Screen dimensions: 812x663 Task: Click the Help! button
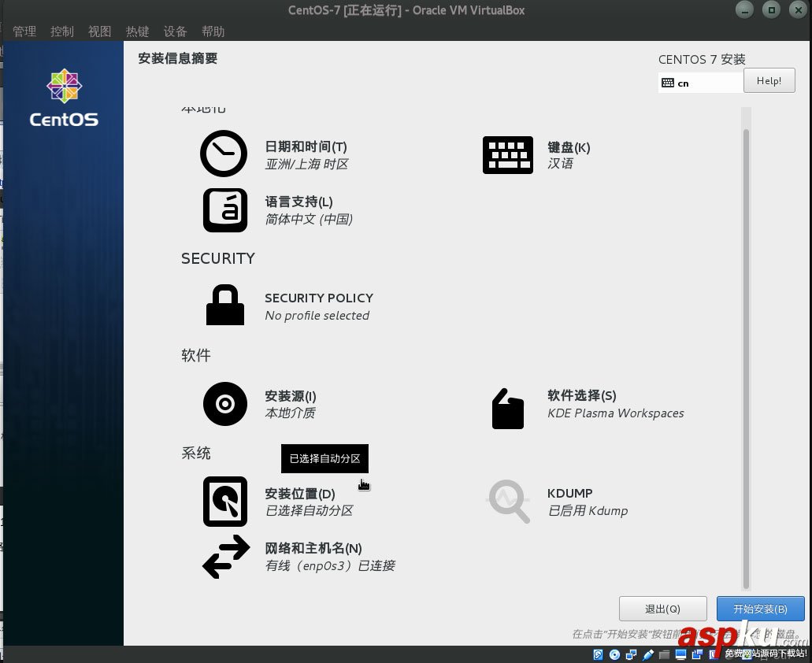click(x=769, y=80)
